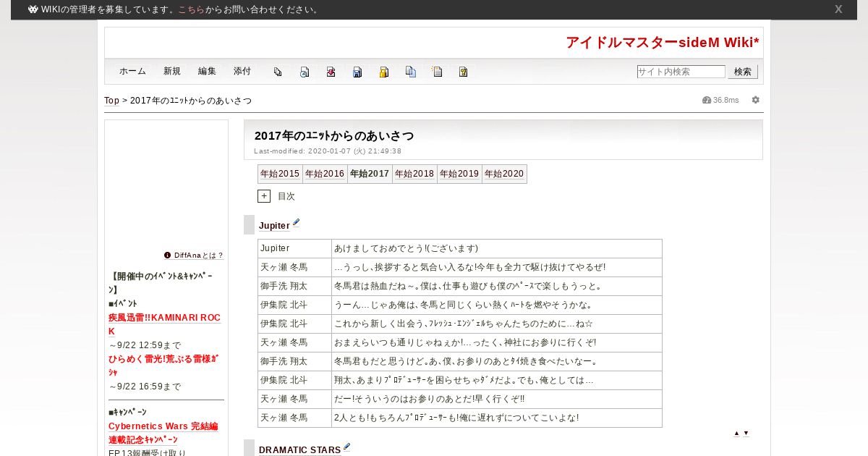The height and width of the screenshot is (456, 868).
Task: Select the cell starting おまえらいつも通り
Action: click(x=497, y=342)
